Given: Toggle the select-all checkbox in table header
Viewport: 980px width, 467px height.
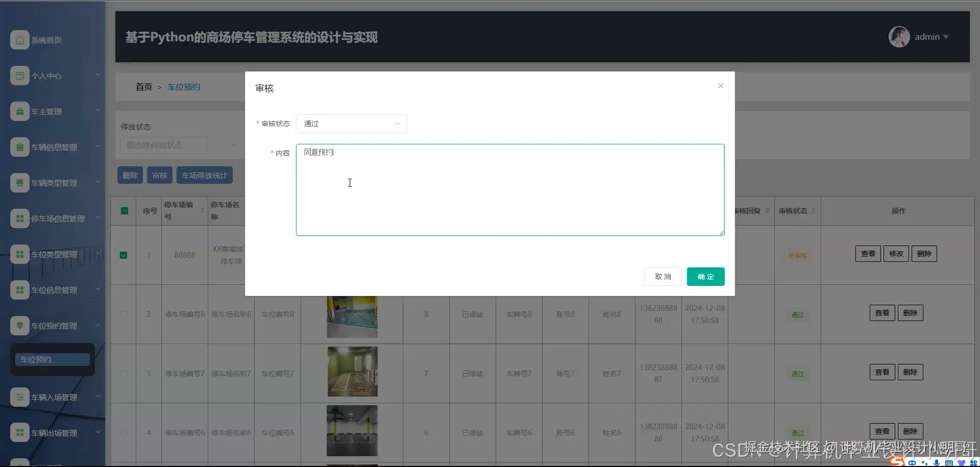Looking at the screenshot, I should [124, 211].
